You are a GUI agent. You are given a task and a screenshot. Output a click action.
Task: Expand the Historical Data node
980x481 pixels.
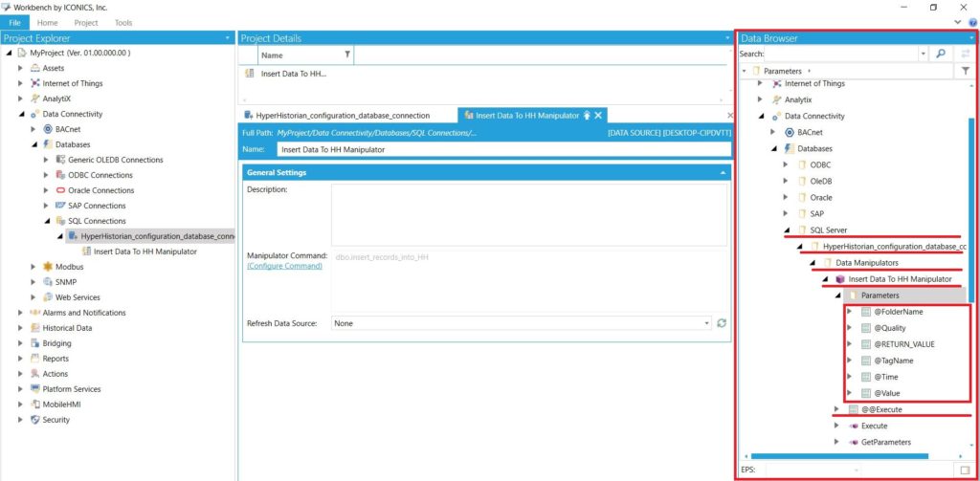point(21,328)
